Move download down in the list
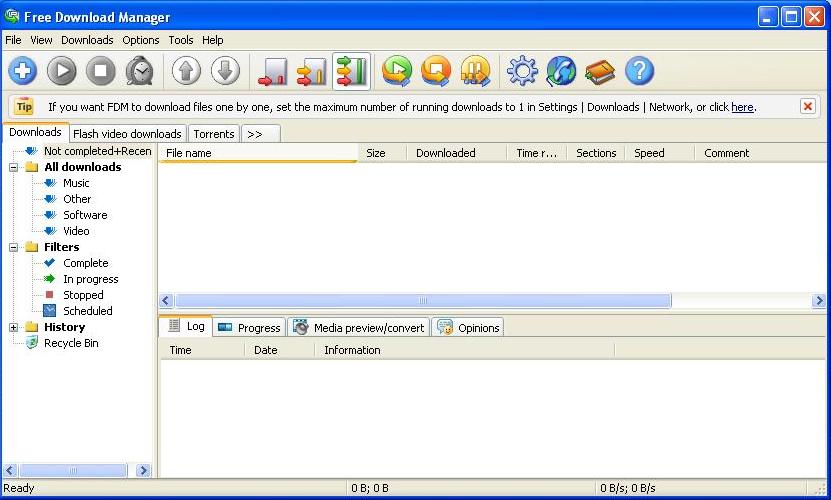The width and height of the screenshot is (831, 500). point(225,71)
